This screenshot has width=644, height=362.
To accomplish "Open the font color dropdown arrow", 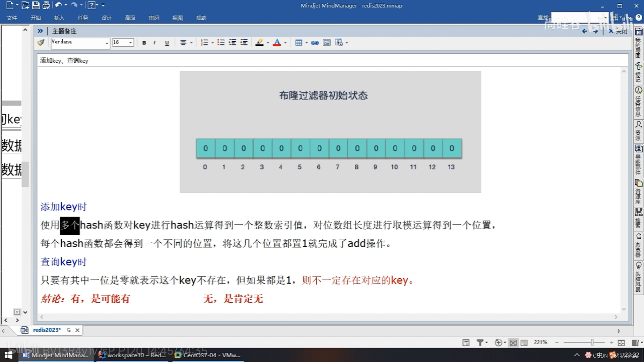I will pos(285,43).
